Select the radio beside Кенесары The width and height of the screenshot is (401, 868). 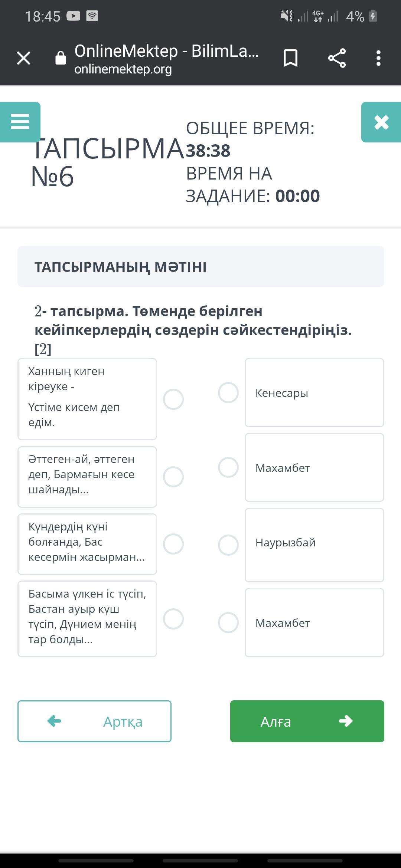228,392
